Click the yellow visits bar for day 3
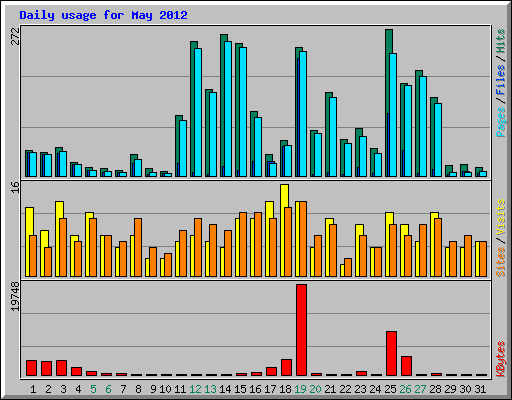This screenshot has width=512, height=400. click(x=59, y=239)
